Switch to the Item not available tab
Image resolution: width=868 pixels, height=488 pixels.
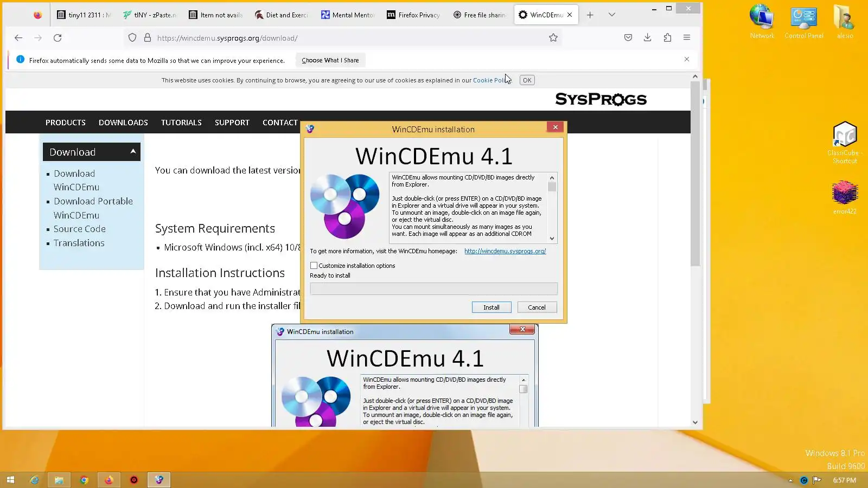coord(215,15)
